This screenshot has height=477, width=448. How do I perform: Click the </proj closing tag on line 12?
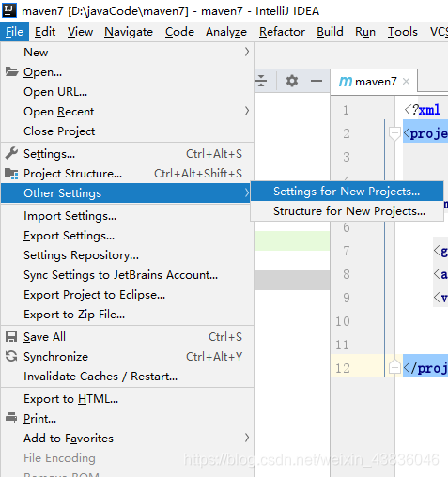425,368
